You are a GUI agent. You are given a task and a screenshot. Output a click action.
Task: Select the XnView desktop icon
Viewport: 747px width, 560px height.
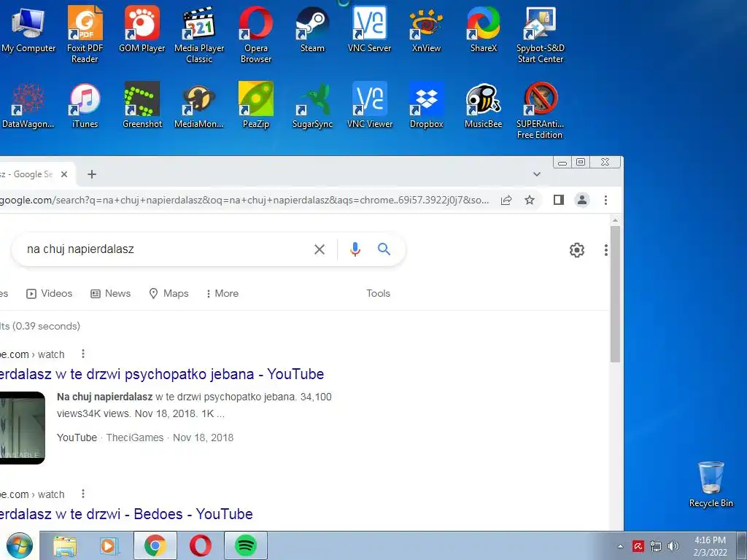click(x=426, y=29)
